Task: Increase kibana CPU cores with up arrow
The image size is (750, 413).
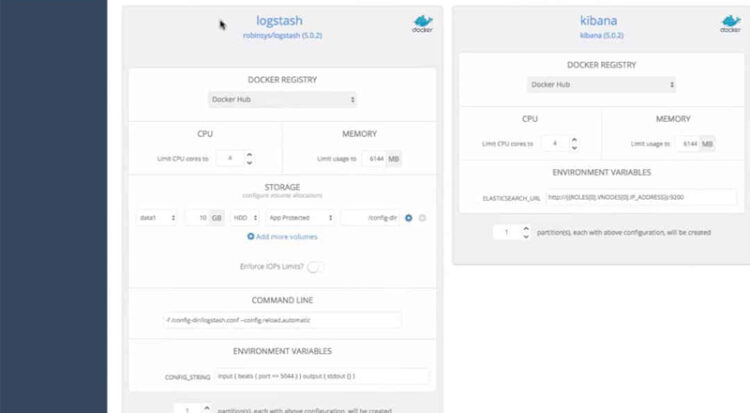Action: [x=574, y=140]
